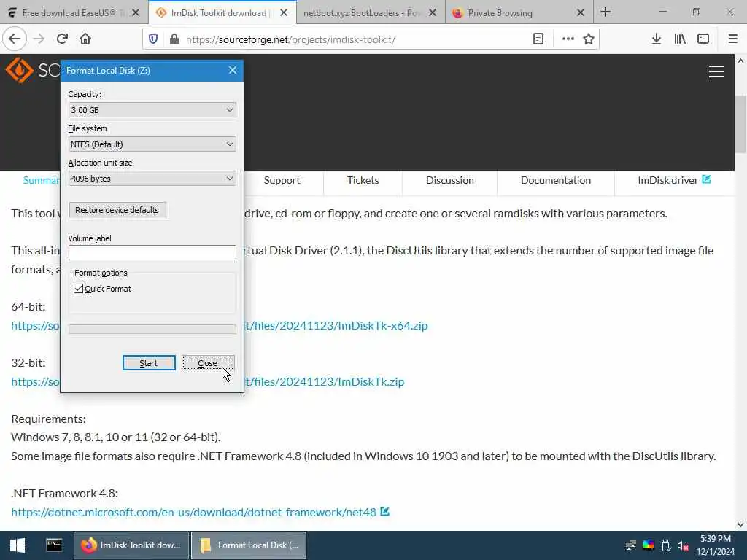
Task: Open the Support tab on SourceForge
Action: pos(282,181)
